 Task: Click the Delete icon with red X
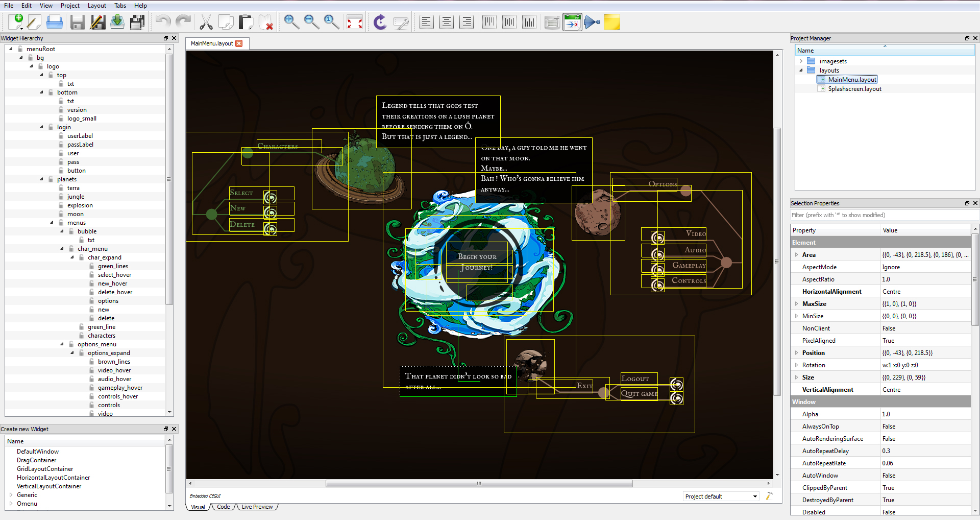click(x=266, y=22)
